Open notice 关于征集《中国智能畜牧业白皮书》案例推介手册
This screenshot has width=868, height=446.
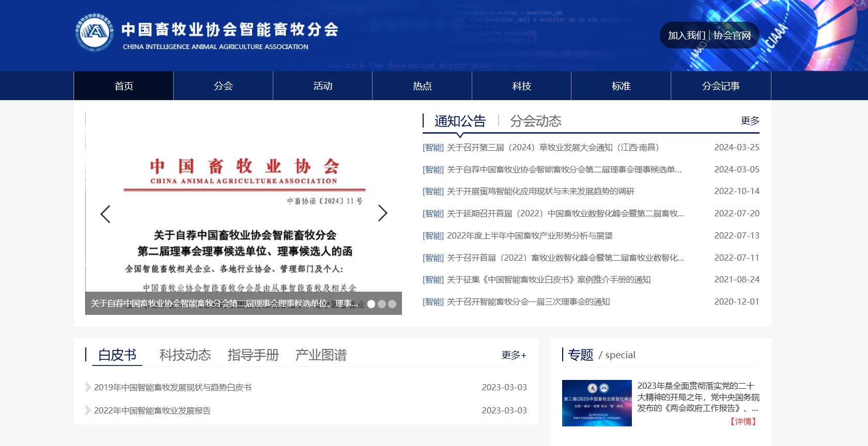tap(549, 280)
